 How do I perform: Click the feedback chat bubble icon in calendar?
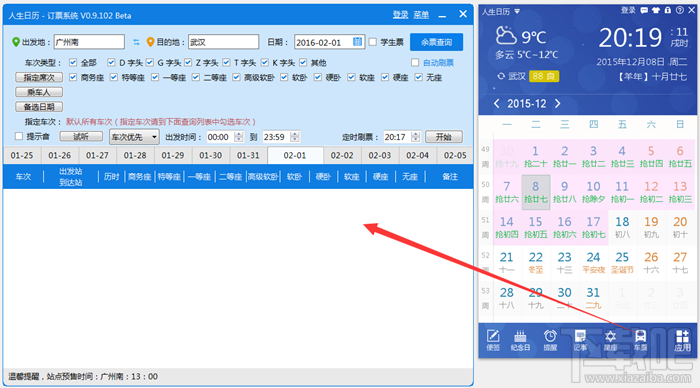tap(644, 10)
